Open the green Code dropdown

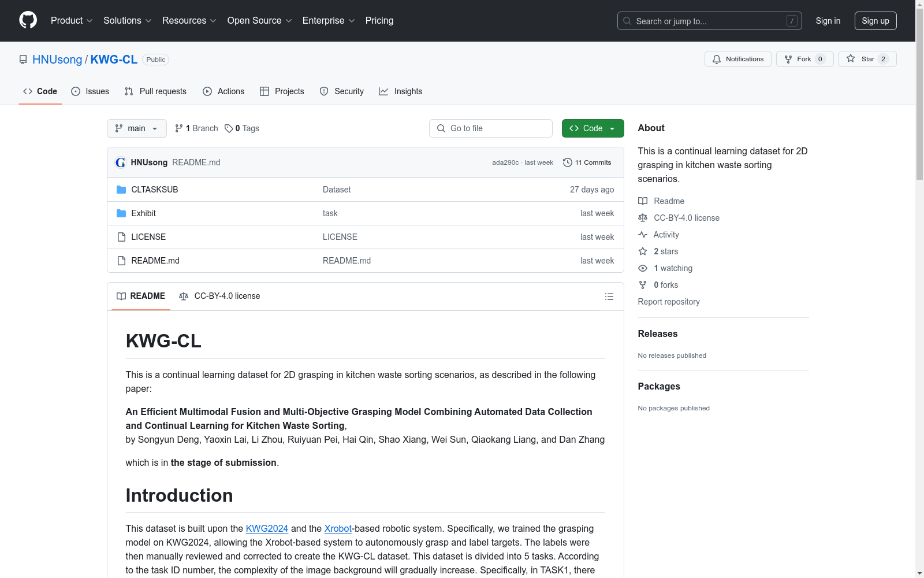593,128
